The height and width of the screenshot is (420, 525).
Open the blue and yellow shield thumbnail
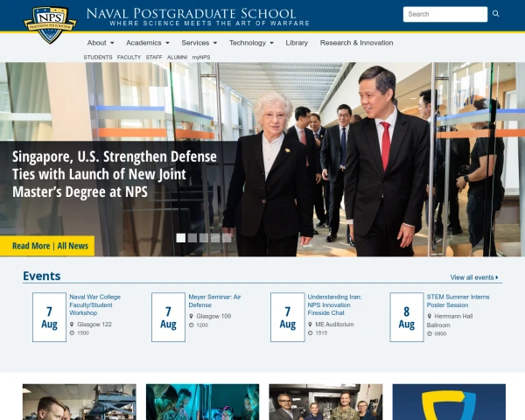(449, 402)
